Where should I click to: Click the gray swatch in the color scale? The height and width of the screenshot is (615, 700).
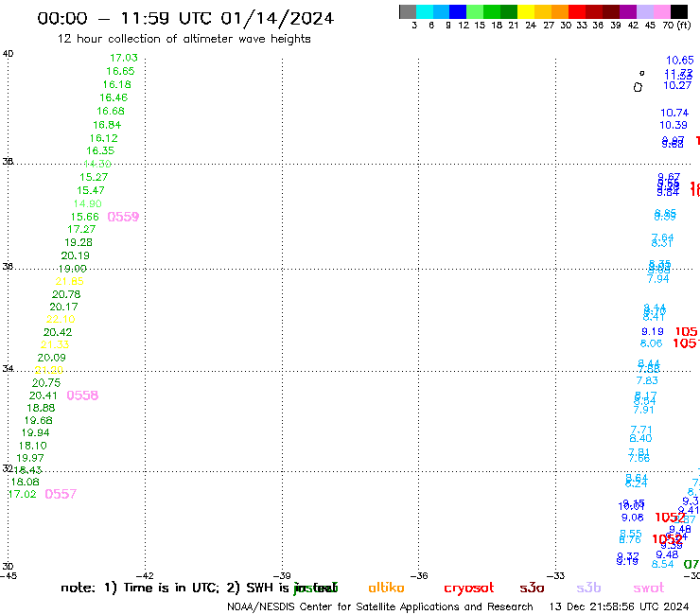[x=408, y=11]
